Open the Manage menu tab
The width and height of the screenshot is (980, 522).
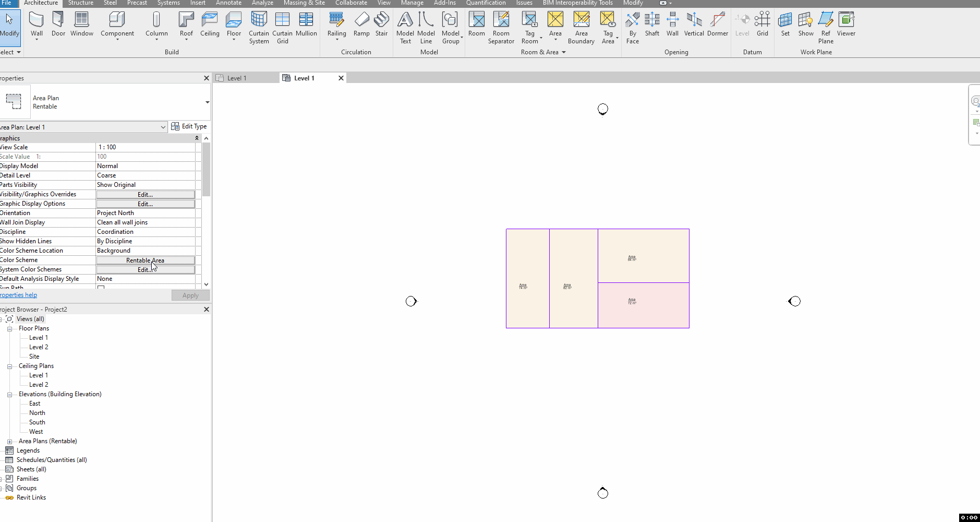pyautogui.click(x=412, y=3)
